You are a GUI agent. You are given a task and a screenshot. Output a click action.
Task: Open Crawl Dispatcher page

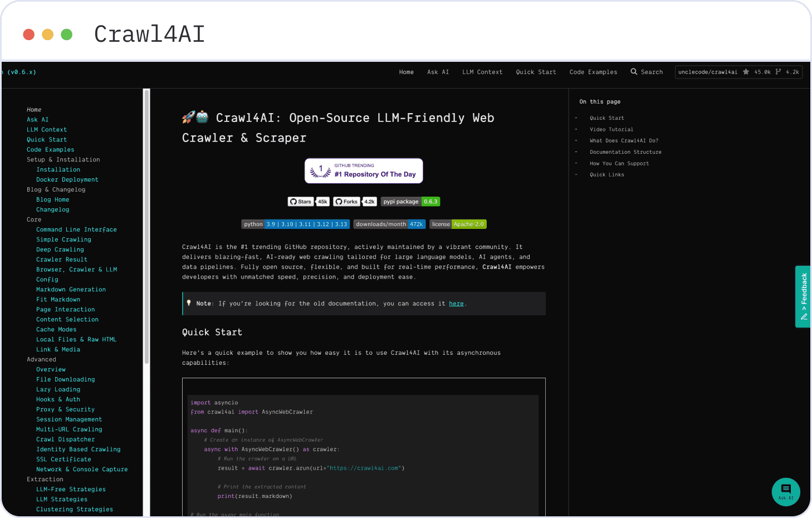[66, 440]
